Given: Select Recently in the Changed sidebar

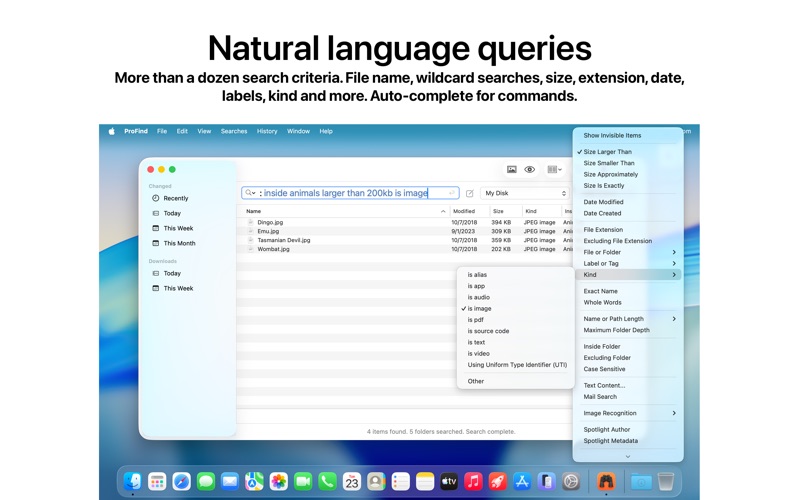Looking at the screenshot, I should tap(176, 198).
